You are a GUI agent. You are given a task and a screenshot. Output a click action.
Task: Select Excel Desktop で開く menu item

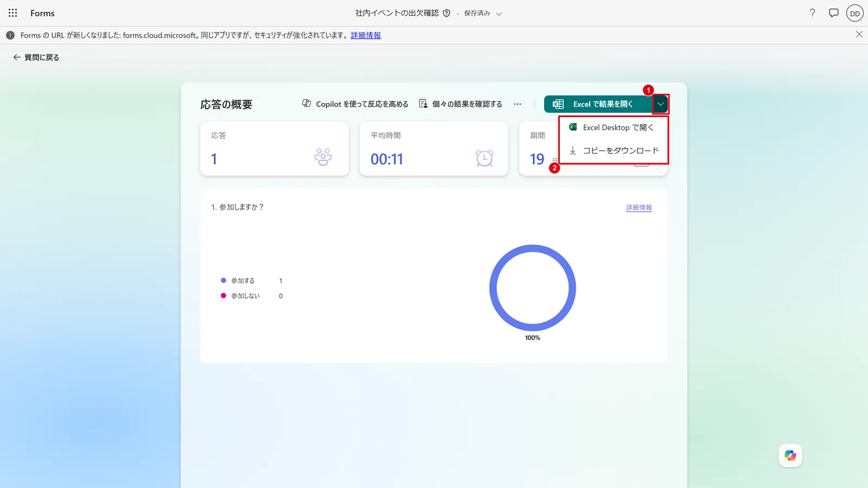614,127
